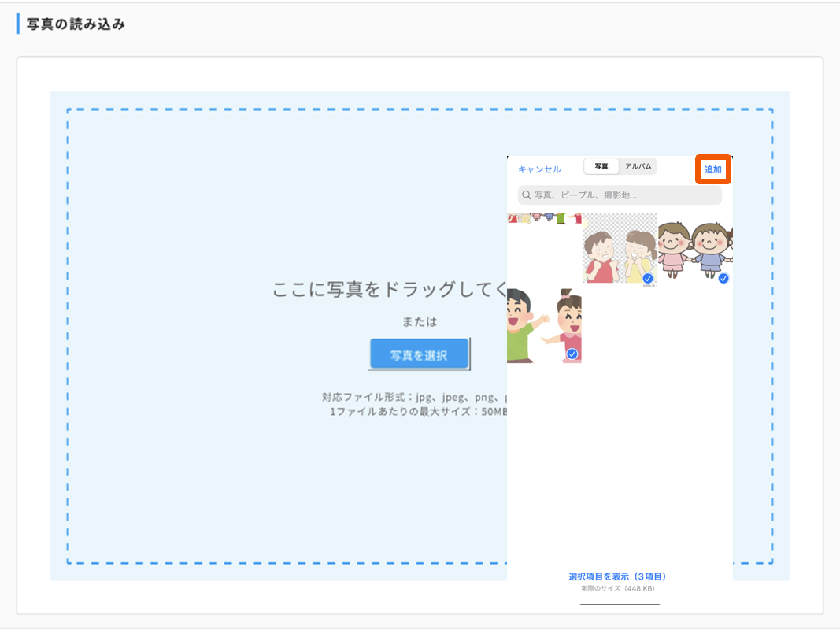Deselect the checkmark on the hand-holding children photo
The image size is (840, 630).
723,278
